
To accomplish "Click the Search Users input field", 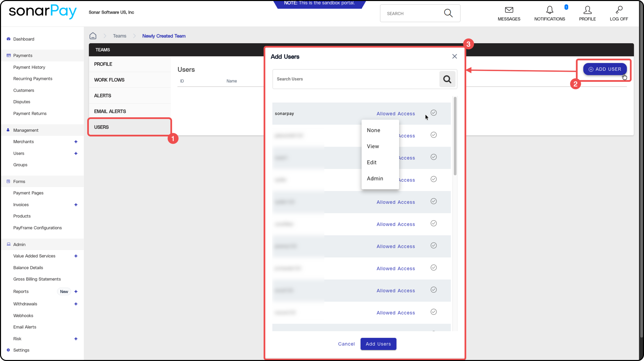I will [x=356, y=79].
